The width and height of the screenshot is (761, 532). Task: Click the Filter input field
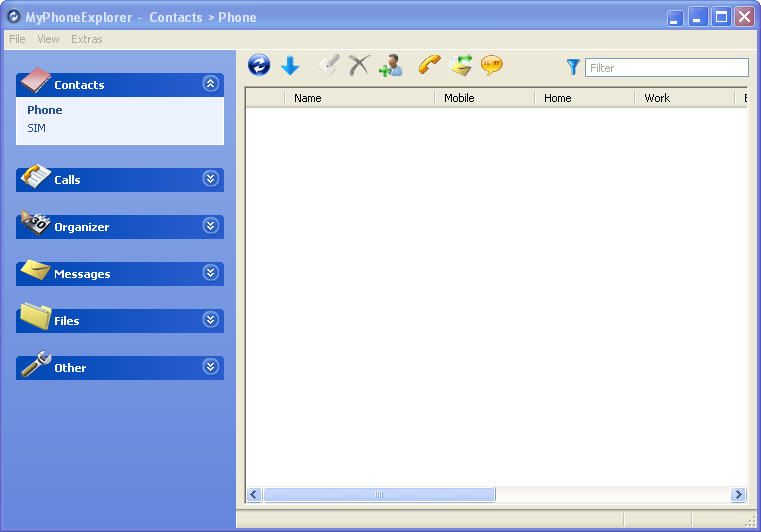click(667, 67)
